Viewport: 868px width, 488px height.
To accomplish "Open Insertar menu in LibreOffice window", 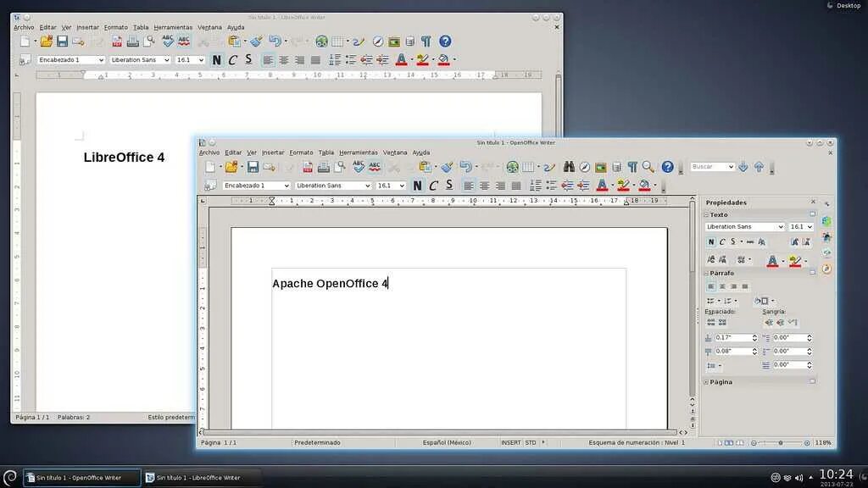I will tap(87, 27).
